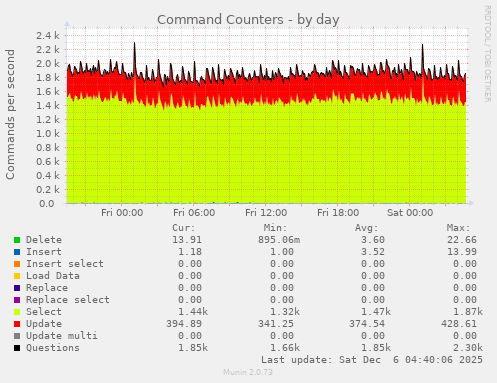
Task: Click the lime Select legend swatch
Action: pyautogui.click(x=17, y=312)
